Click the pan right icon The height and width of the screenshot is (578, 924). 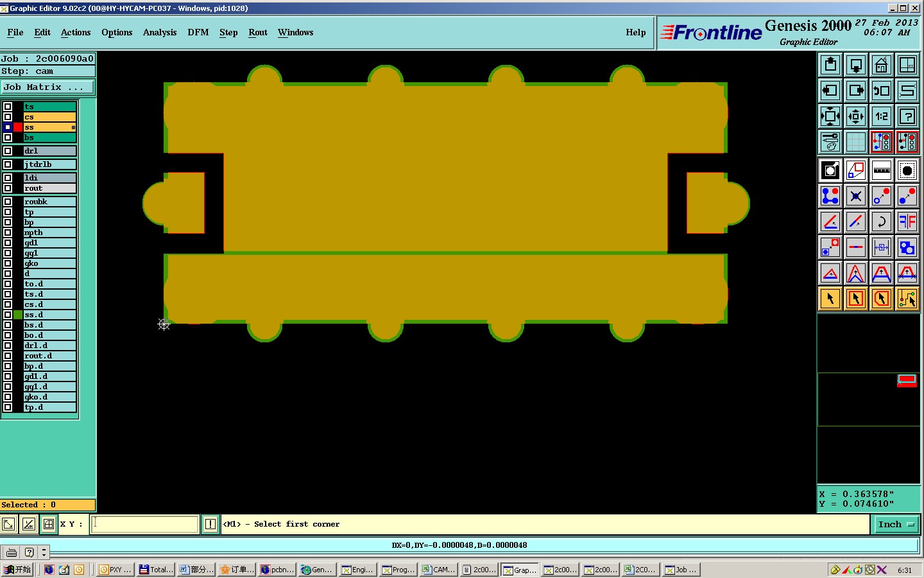(x=856, y=91)
